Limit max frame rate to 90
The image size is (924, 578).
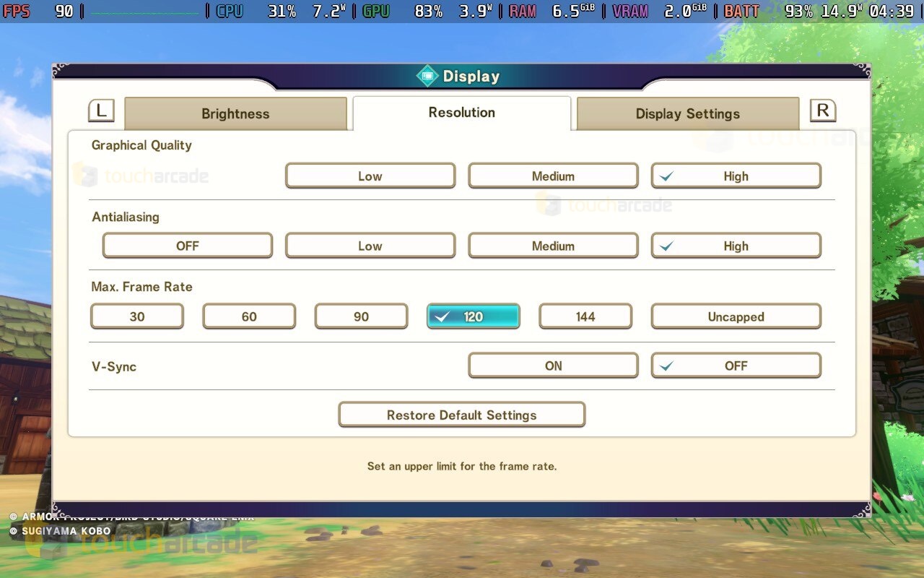coord(362,316)
